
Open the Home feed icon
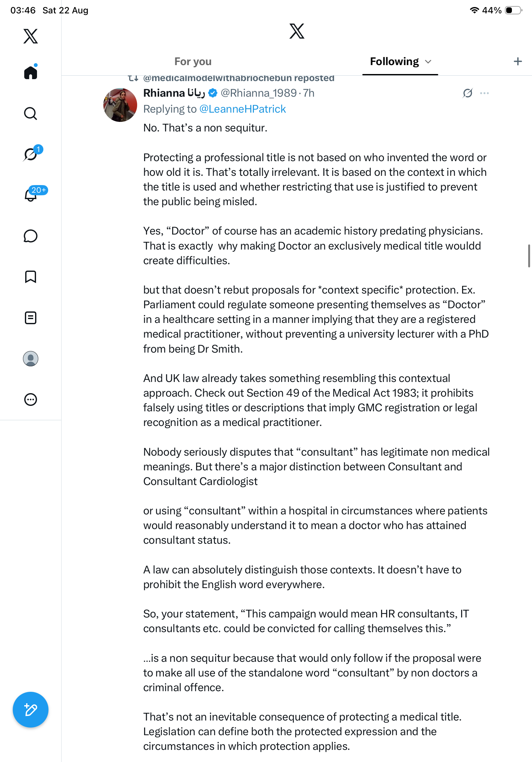coord(31,72)
